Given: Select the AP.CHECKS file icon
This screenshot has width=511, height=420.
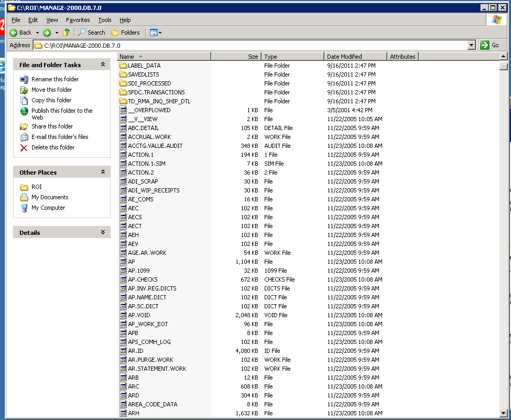Looking at the screenshot, I should point(123,279).
